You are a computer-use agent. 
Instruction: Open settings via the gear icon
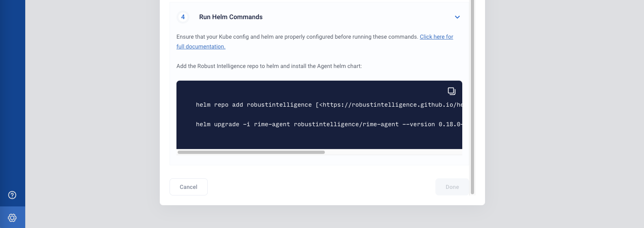coord(12,218)
